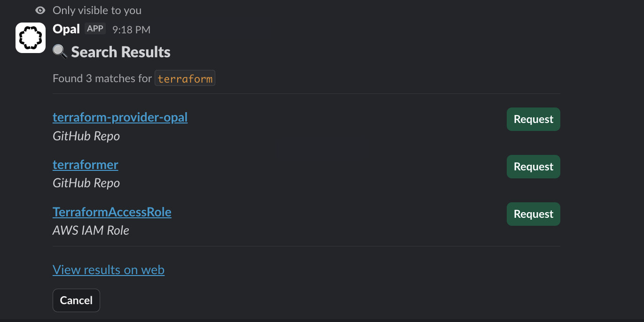Open the terraformer repository link
This screenshot has width=644, height=322.
coord(85,164)
